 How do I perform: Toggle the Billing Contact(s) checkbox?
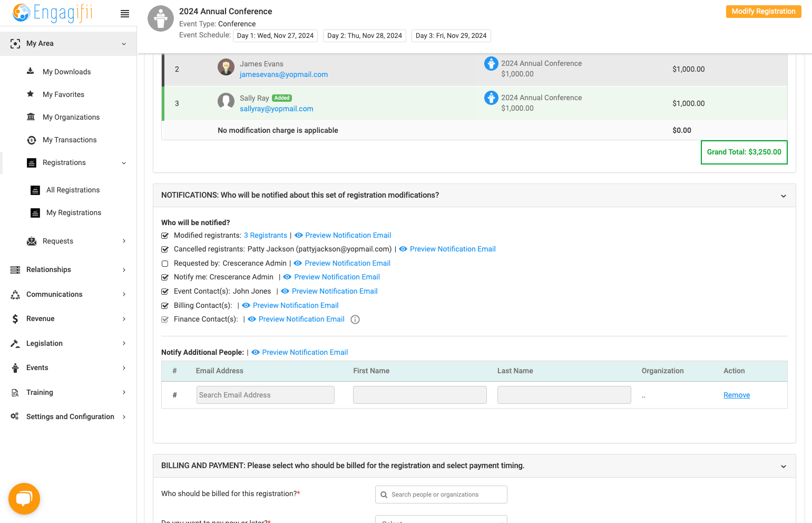[165, 306]
